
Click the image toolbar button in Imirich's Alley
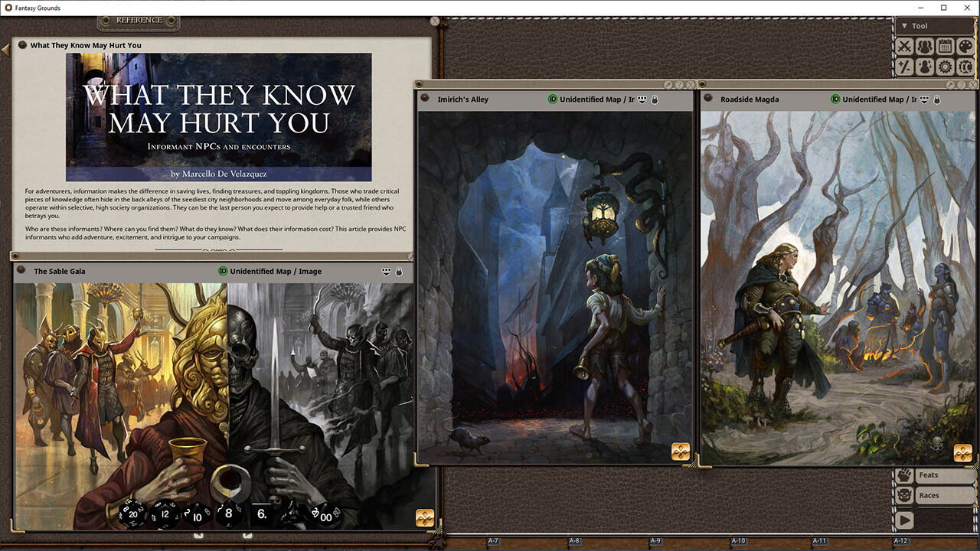[681, 452]
